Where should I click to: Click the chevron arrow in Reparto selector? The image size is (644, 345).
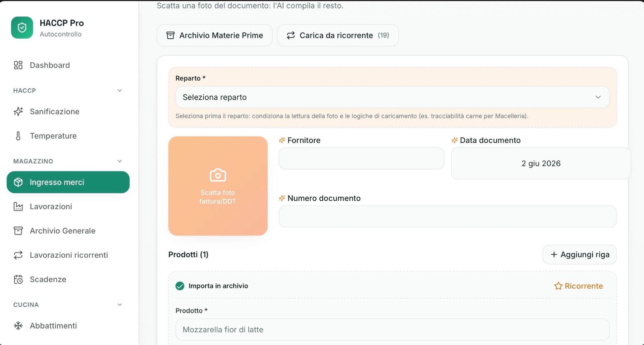click(x=598, y=97)
